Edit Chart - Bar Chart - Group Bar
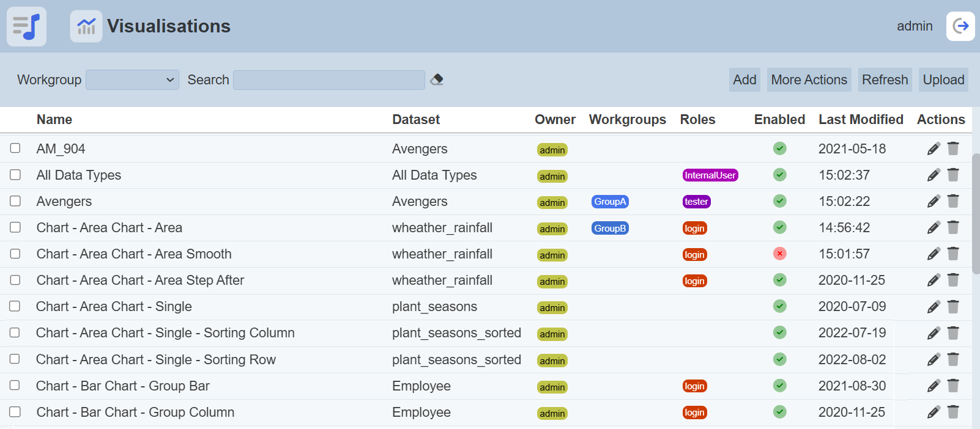This screenshot has height=429, width=980. click(x=933, y=386)
